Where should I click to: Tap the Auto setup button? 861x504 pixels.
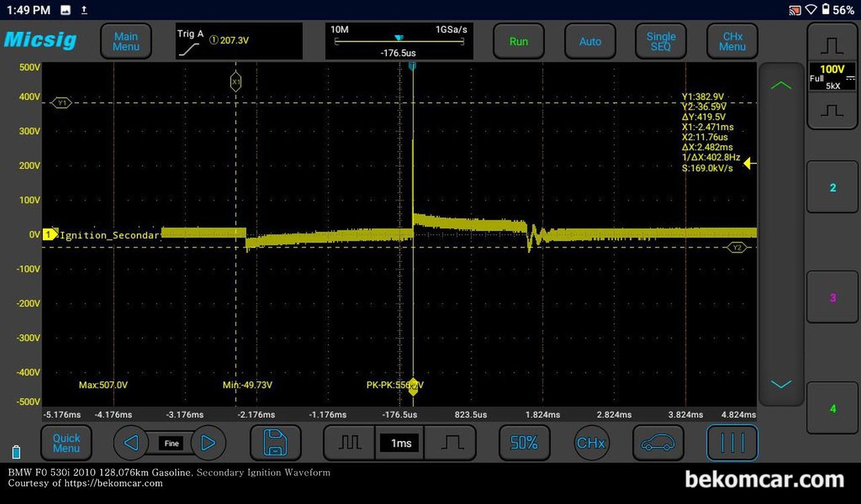[x=590, y=42]
